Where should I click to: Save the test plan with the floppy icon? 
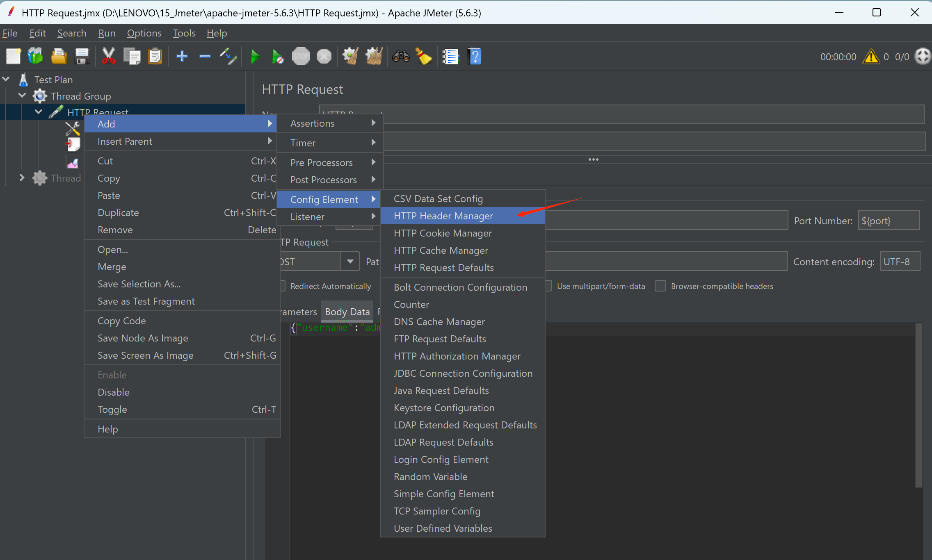pyautogui.click(x=82, y=57)
